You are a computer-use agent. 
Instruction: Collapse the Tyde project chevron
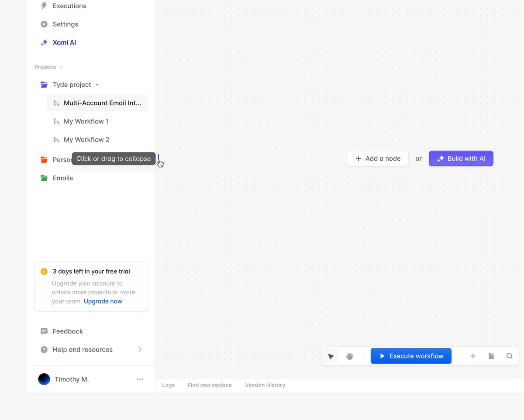(x=97, y=85)
